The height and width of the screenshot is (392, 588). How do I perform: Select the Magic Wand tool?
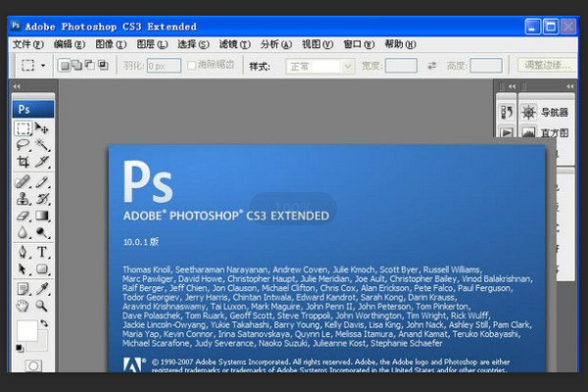tap(42, 145)
